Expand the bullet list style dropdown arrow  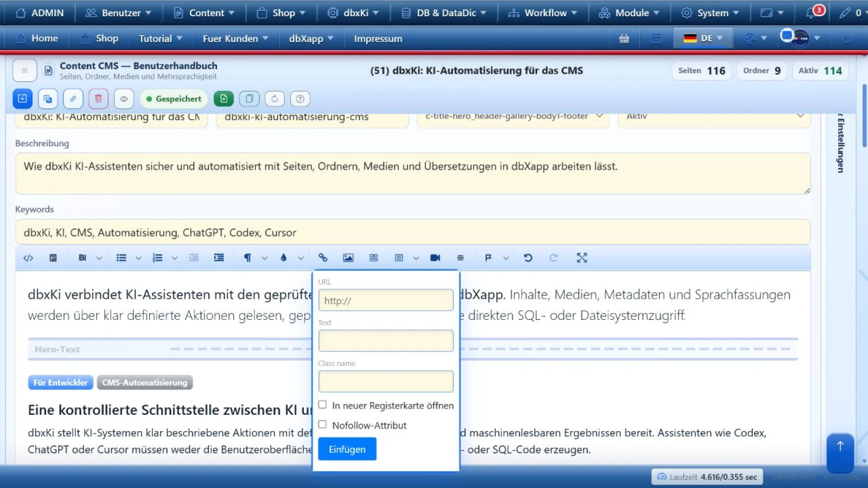[x=138, y=258]
